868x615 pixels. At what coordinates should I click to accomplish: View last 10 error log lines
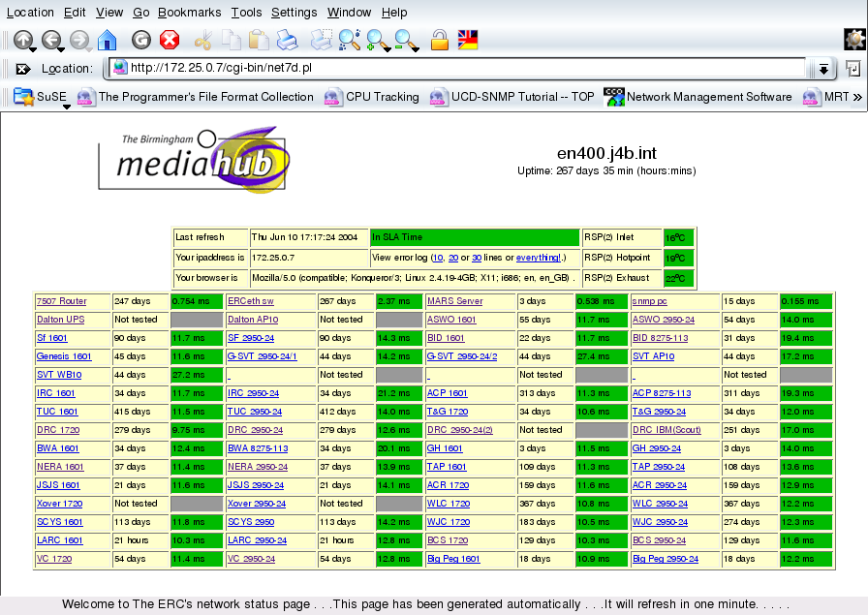tap(438, 258)
